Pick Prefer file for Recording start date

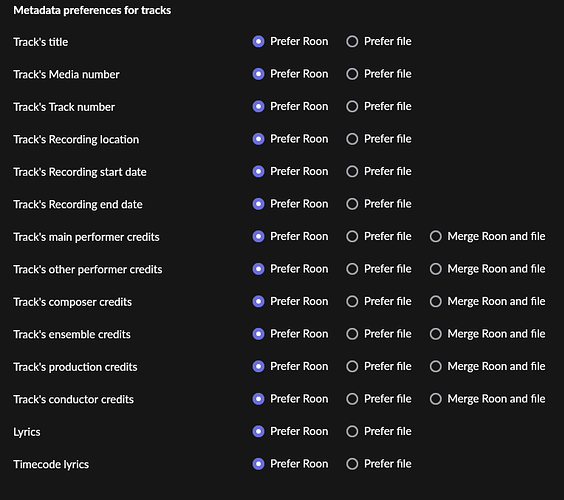tap(352, 171)
